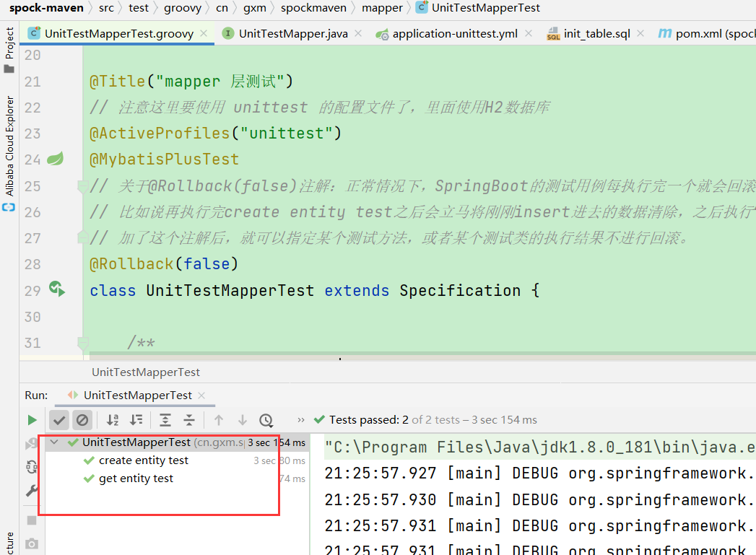Run test class from line 29 gutter icon
Viewport: 756px width, 555px height.
(57, 289)
